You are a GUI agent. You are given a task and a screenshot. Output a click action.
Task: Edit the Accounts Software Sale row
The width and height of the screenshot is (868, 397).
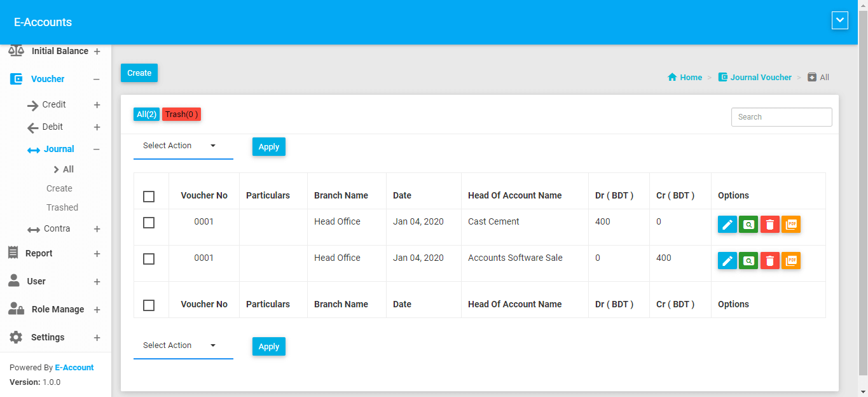[727, 261]
